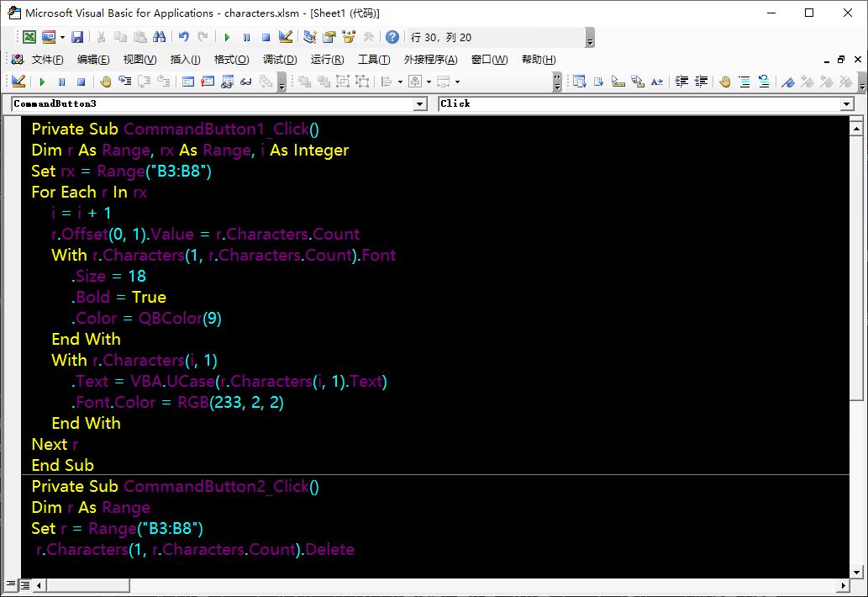Open the 文件(F) menu
This screenshot has height=597, width=868.
tap(47, 59)
